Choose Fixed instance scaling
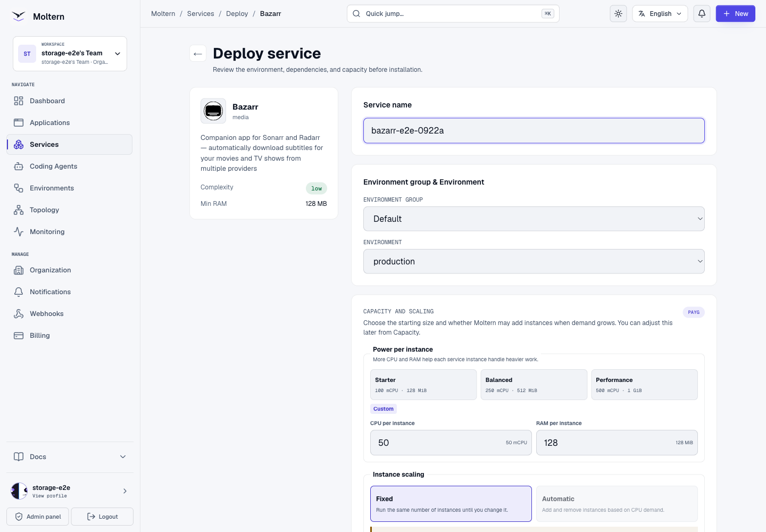766x532 pixels. 451,504
